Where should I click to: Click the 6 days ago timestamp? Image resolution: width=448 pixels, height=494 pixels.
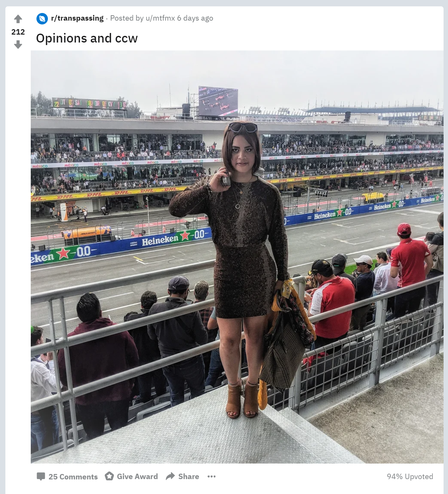pyautogui.click(x=195, y=18)
